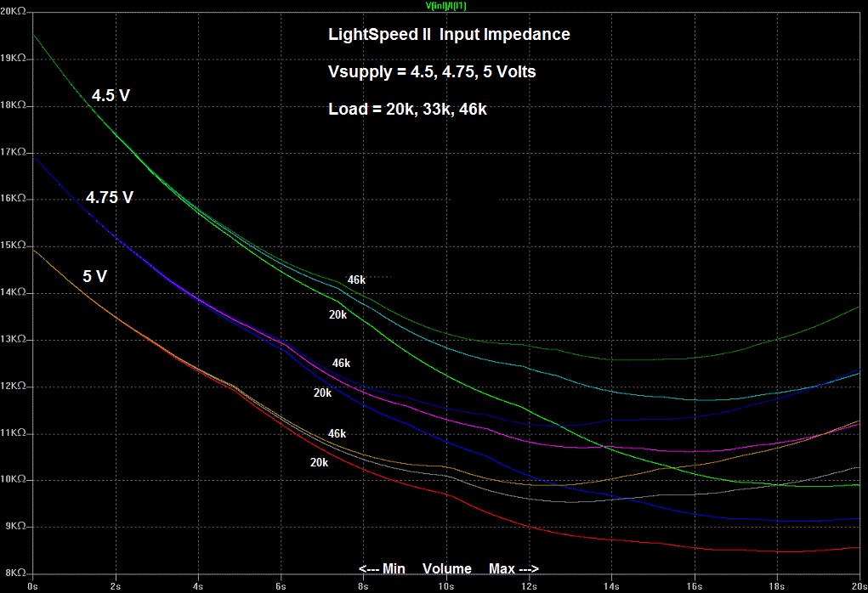Select the '4.75 V' curve label

tap(110, 197)
